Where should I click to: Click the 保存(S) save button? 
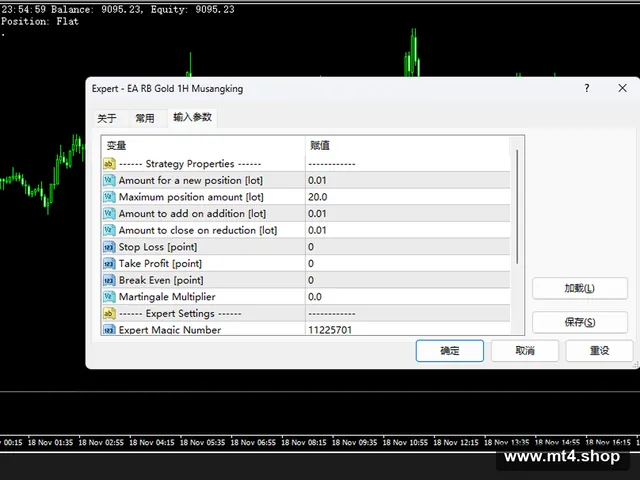pos(580,322)
